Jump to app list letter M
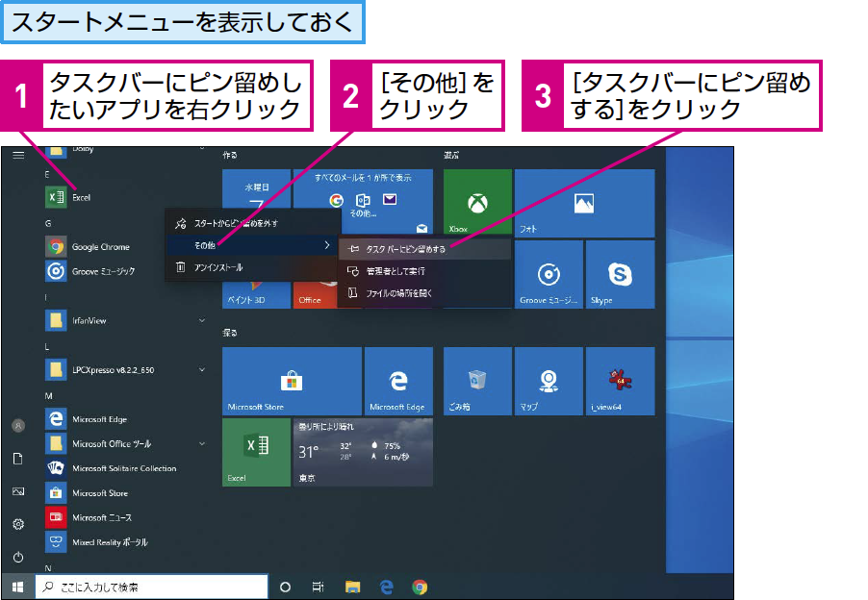Image resolution: width=868 pixels, height=600 pixels. [49, 396]
